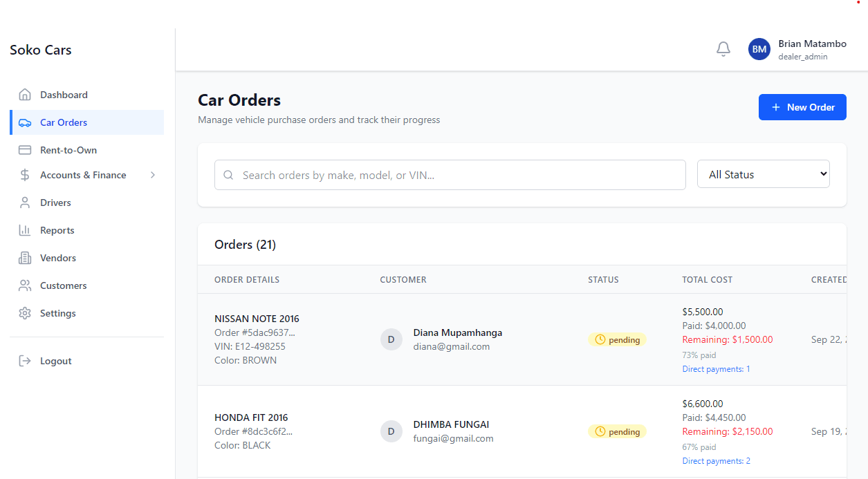Click the Settings gear icon
The height and width of the screenshot is (479, 868).
click(x=25, y=313)
